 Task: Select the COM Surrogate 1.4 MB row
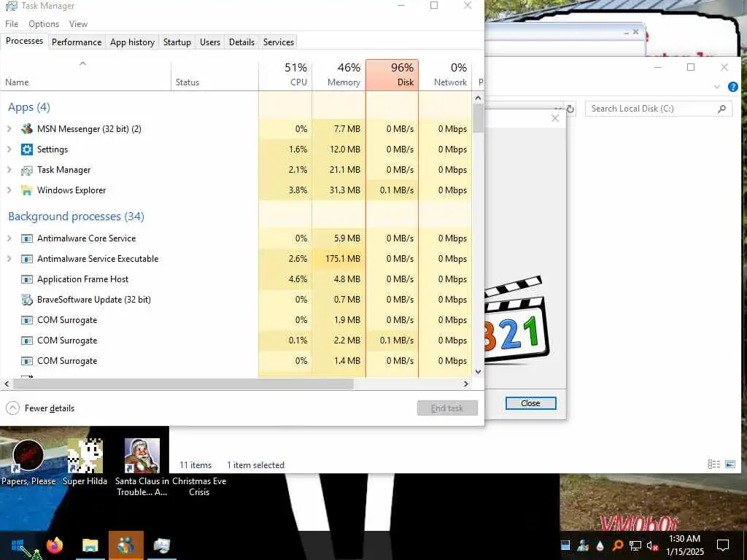[x=237, y=361]
